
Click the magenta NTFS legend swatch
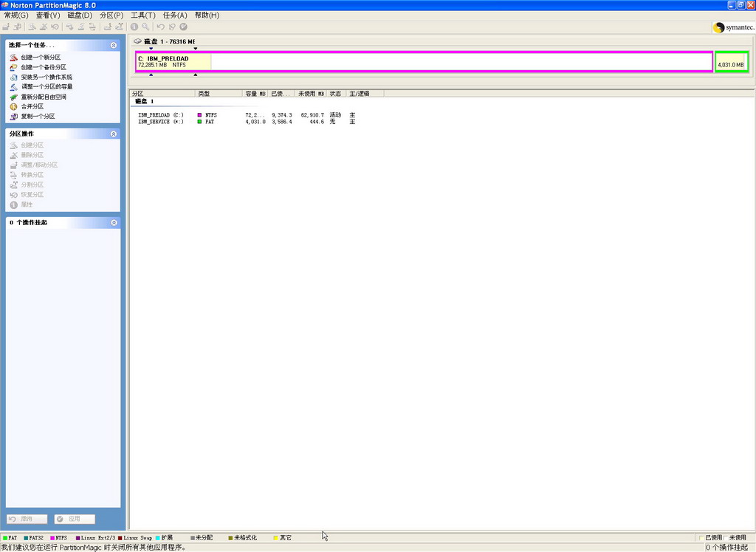pos(52,538)
